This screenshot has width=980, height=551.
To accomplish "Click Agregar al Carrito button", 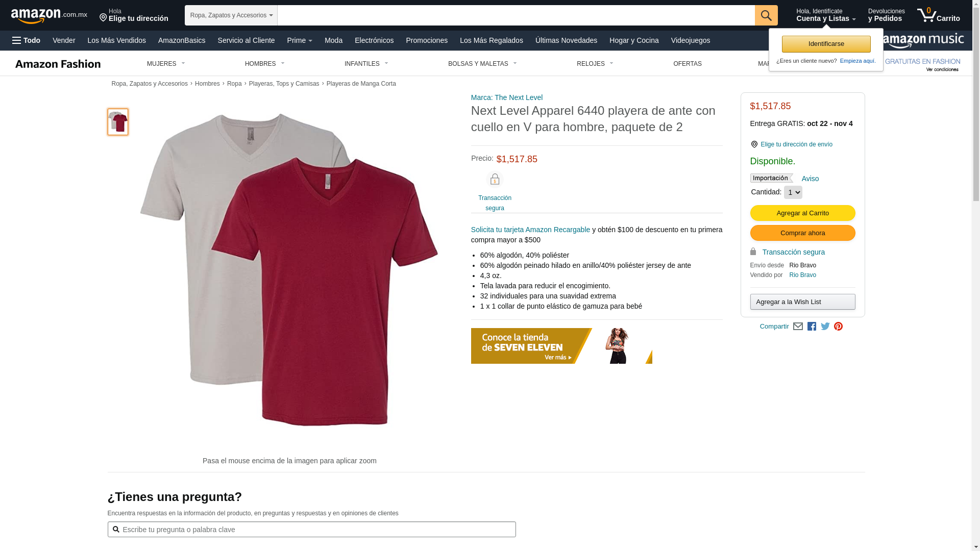I will coord(802,213).
